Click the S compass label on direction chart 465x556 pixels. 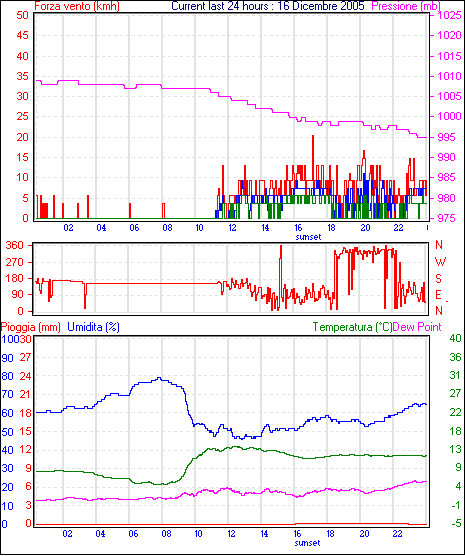(438, 279)
